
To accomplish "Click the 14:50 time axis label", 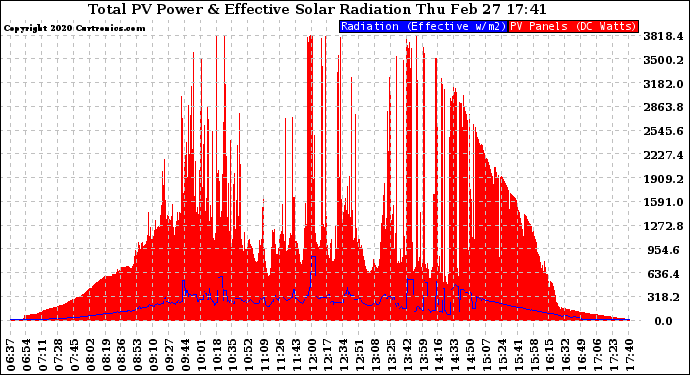I will point(471,355).
